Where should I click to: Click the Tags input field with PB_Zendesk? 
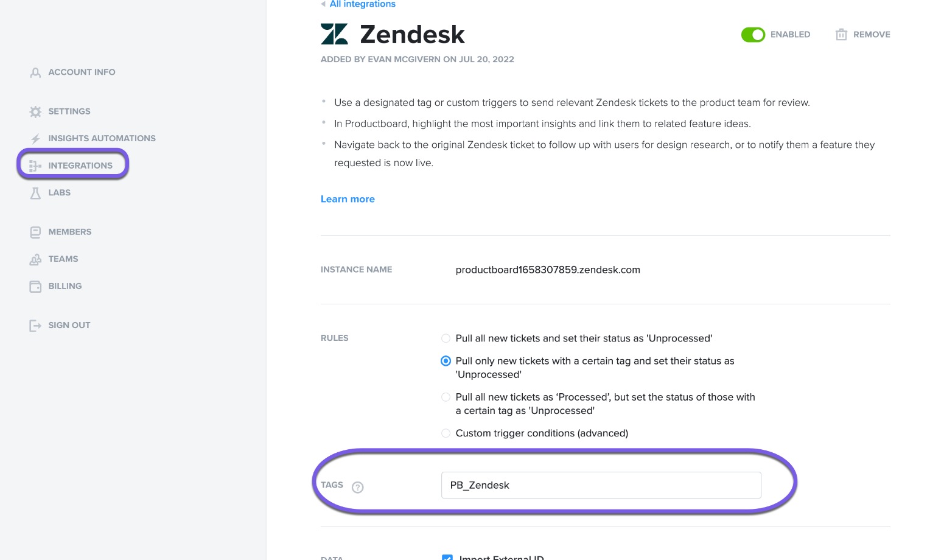pos(601,485)
